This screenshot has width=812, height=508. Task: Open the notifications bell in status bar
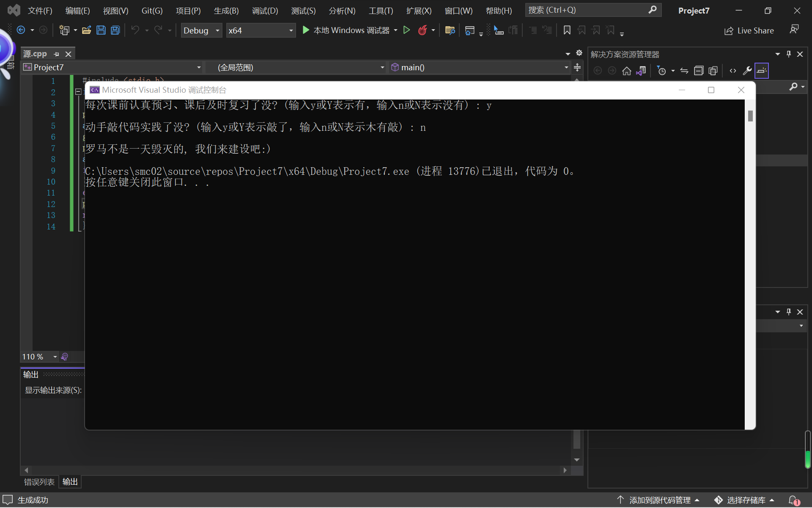(793, 500)
